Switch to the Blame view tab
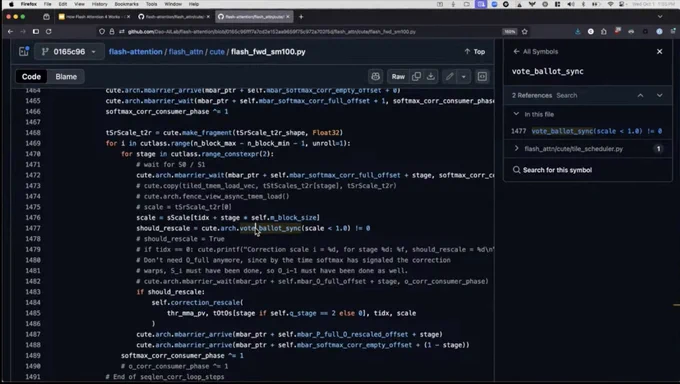This screenshot has width=680, height=384. coord(66,76)
